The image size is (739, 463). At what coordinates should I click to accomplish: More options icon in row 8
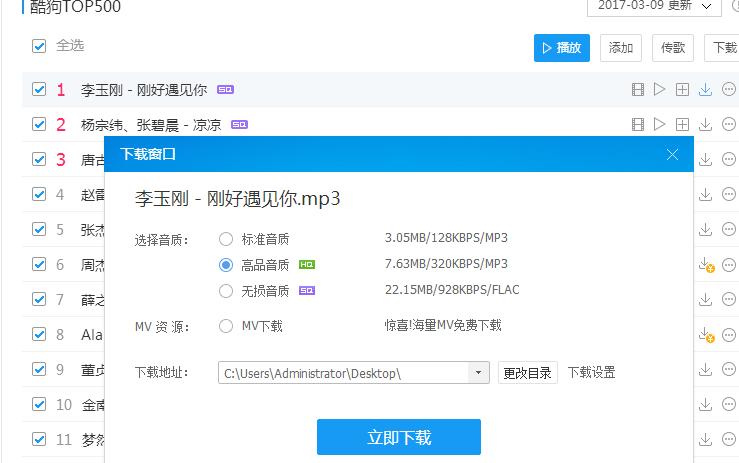[x=729, y=335]
